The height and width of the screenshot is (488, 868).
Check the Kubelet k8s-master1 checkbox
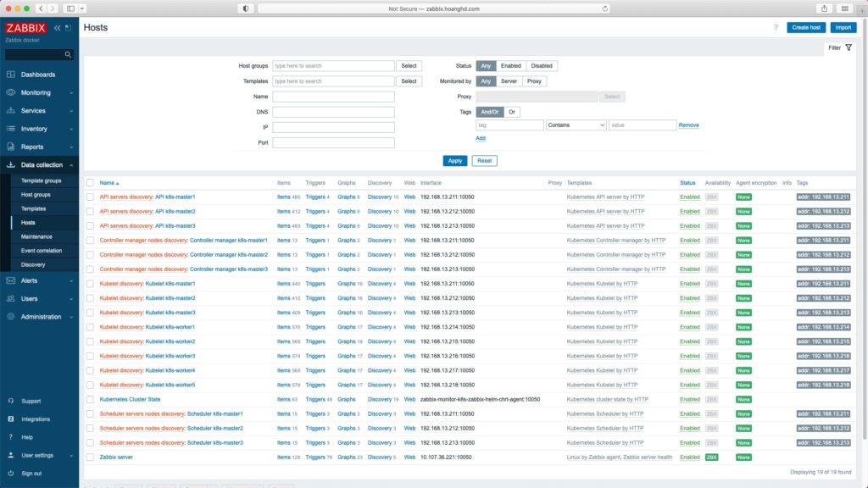coord(90,284)
